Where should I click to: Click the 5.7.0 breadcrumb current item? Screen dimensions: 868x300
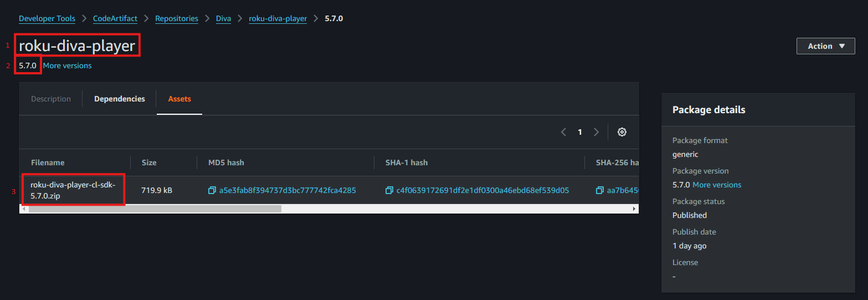(334, 18)
